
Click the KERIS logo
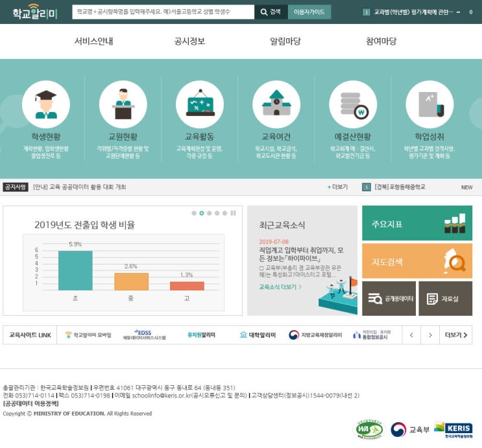coord(453,429)
